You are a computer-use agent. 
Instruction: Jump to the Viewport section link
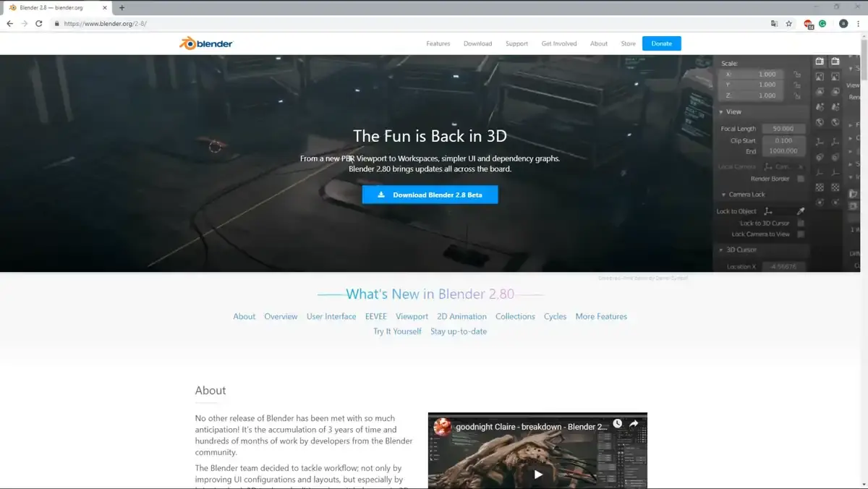(x=412, y=316)
